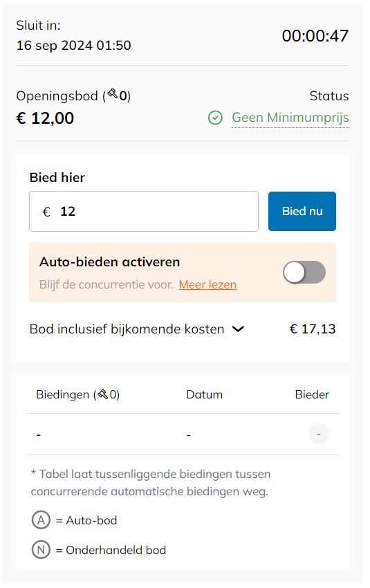Focus the bid amount input field
Viewport: 370px width, 588px height.
coord(144,212)
